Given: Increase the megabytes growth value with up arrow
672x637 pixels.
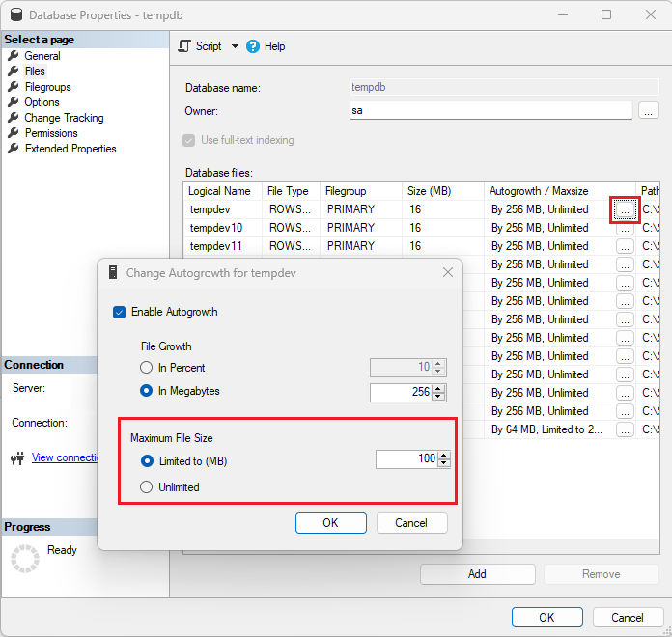Looking at the screenshot, I should pyautogui.click(x=438, y=389).
